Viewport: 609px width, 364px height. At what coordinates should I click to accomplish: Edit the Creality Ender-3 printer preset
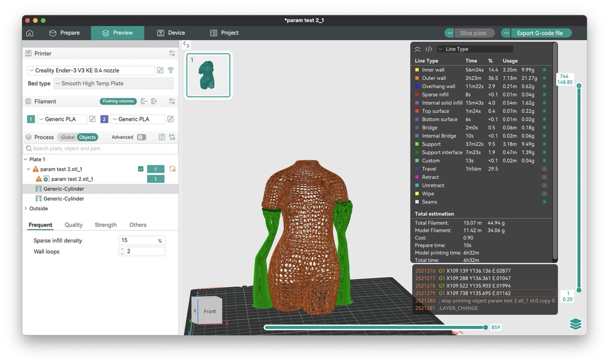pyautogui.click(x=160, y=70)
